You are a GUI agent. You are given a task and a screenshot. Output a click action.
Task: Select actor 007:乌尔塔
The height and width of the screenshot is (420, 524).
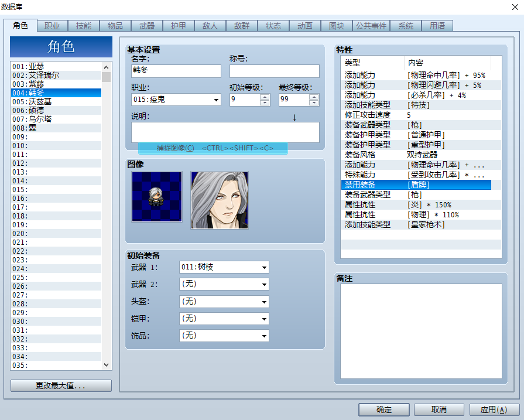point(56,119)
